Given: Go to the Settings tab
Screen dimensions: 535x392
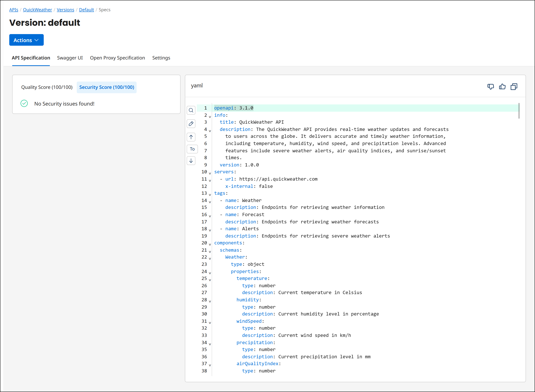Looking at the screenshot, I should (x=161, y=58).
